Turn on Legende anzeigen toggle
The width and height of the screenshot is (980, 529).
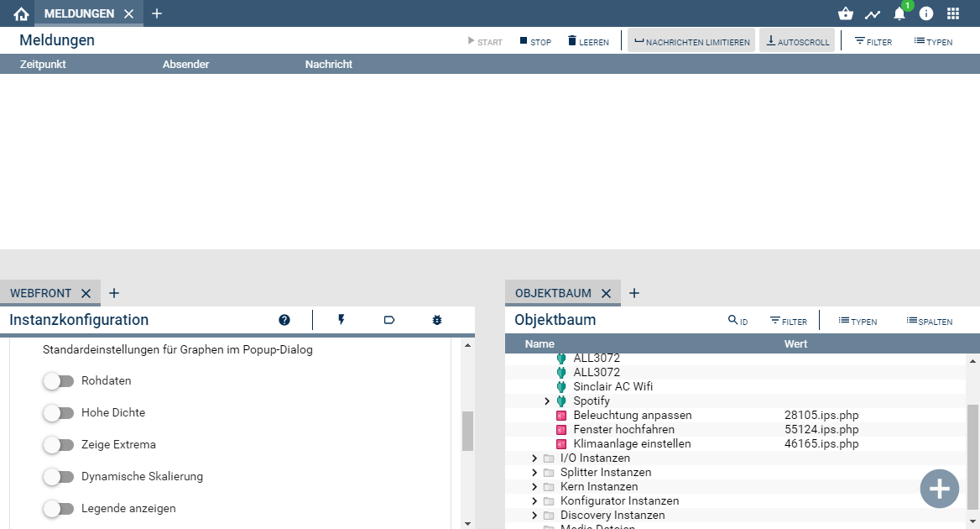pyautogui.click(x=58, y=509)
